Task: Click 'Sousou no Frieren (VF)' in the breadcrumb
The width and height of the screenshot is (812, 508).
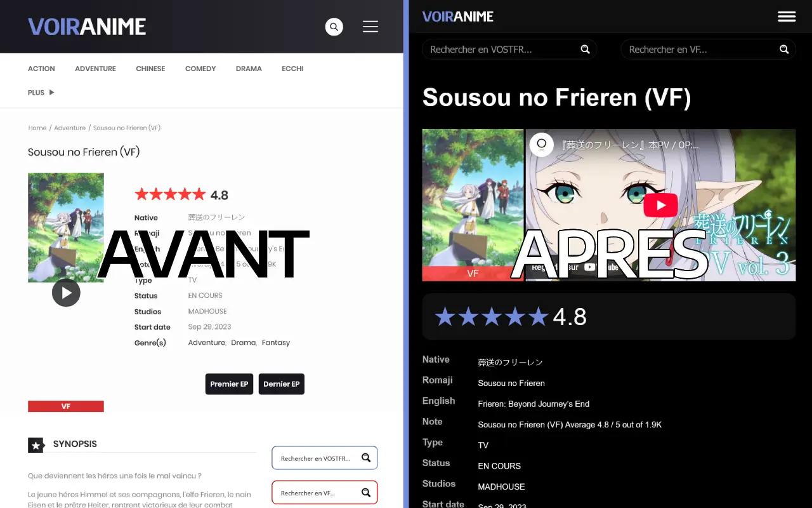Action: click(x=127, y=128)
